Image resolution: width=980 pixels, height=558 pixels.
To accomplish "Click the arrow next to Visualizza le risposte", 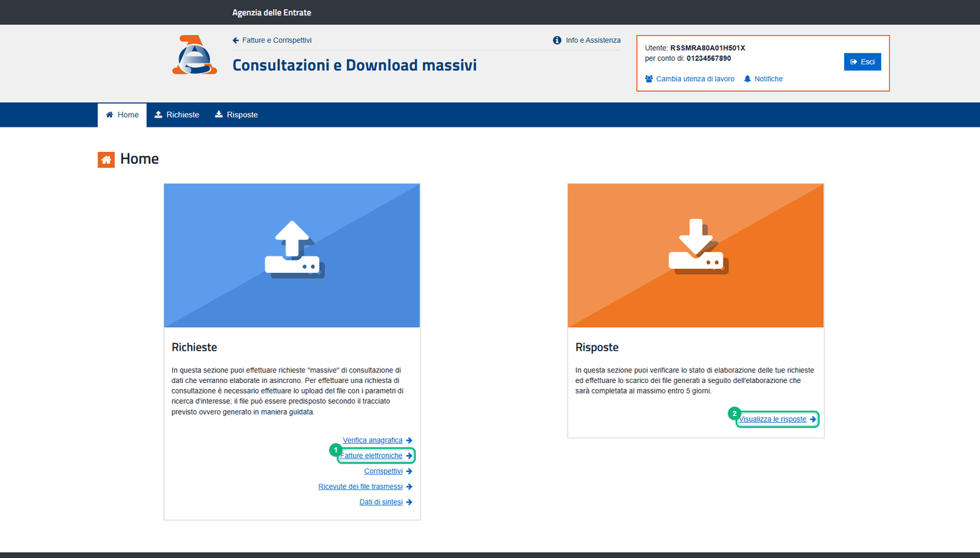I will [813, 419].
